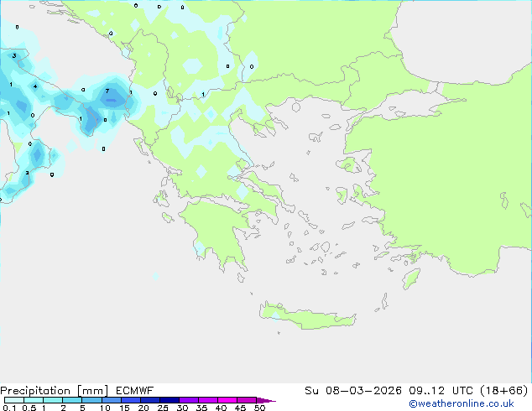Click the 20–25 mm legend color swatch
This screenshot has width=532, height=411.
(149, 400)
